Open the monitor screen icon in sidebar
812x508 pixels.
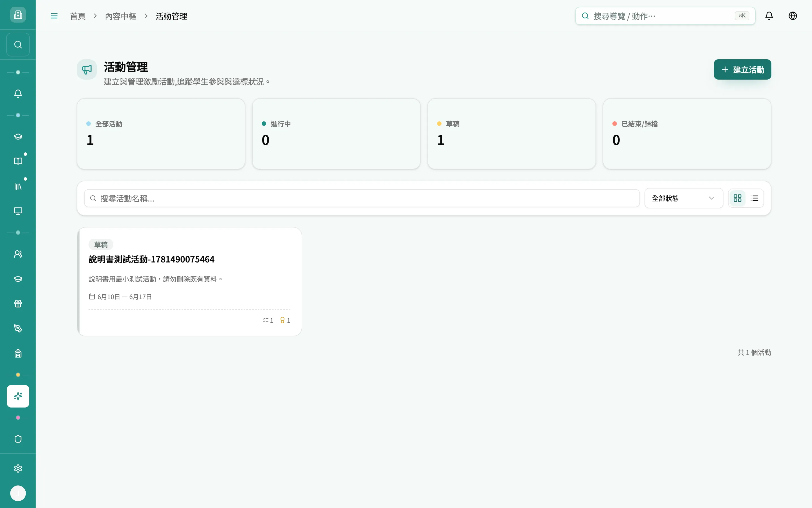18,211
